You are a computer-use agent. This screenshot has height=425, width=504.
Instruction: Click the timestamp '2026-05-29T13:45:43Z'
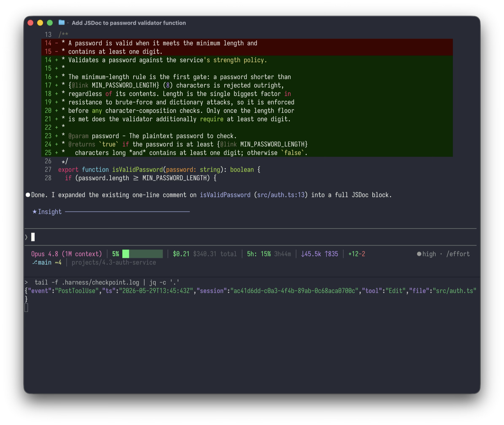[156, 291]
